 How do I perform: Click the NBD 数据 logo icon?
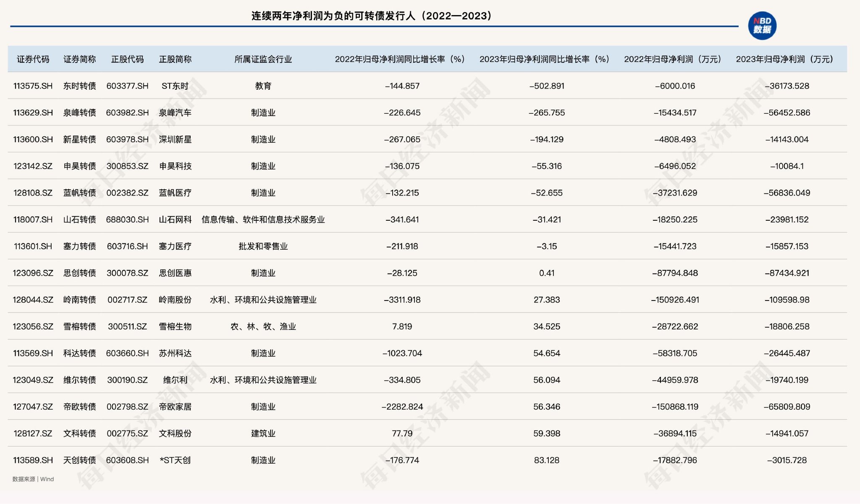tap(762, 26)
